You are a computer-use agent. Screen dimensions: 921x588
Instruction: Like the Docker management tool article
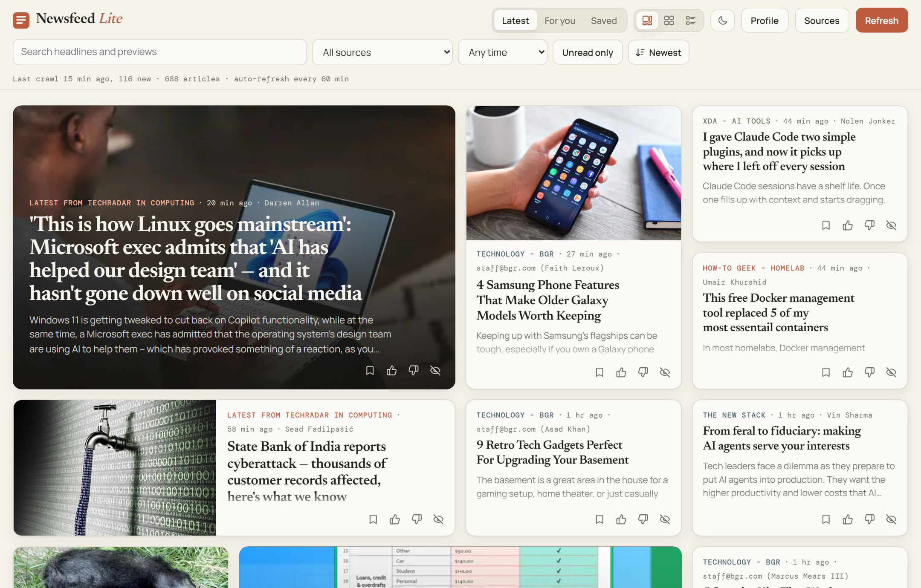848,373
